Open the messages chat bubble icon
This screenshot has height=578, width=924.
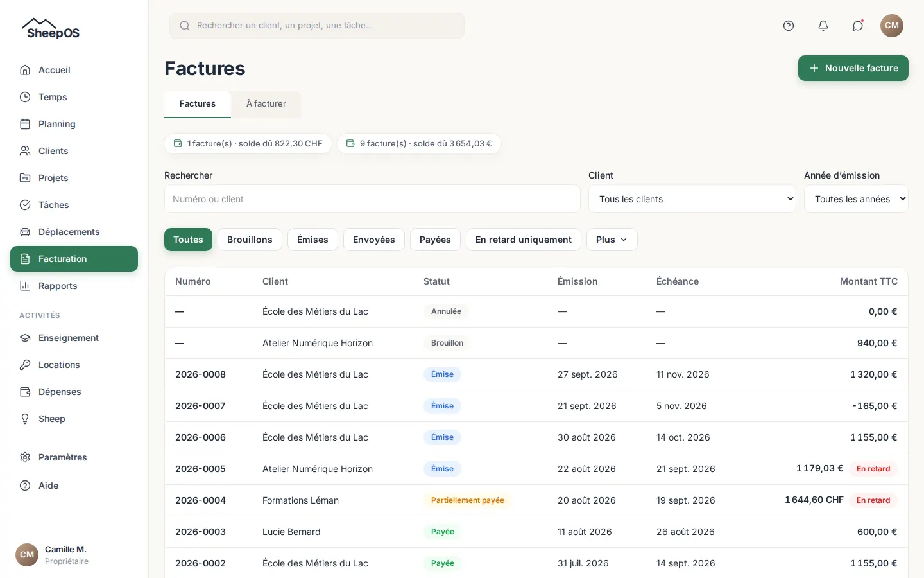click(858, 26)
